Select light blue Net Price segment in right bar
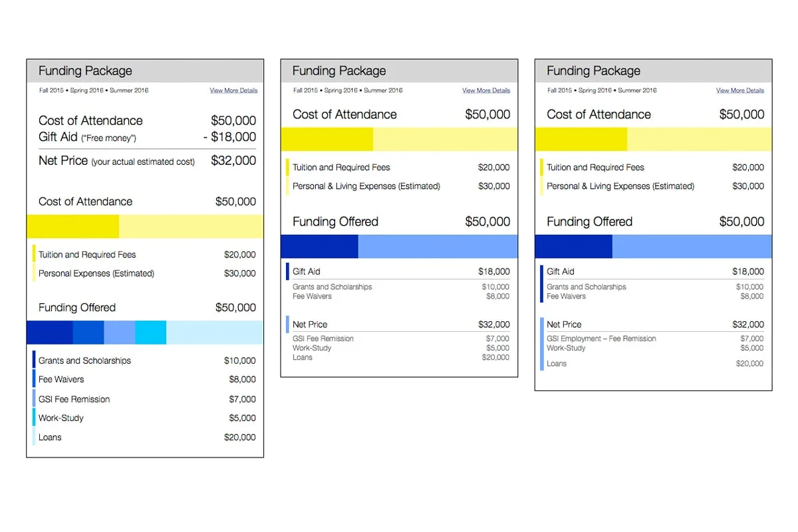798x532 pixels. (x=692, y=246)
